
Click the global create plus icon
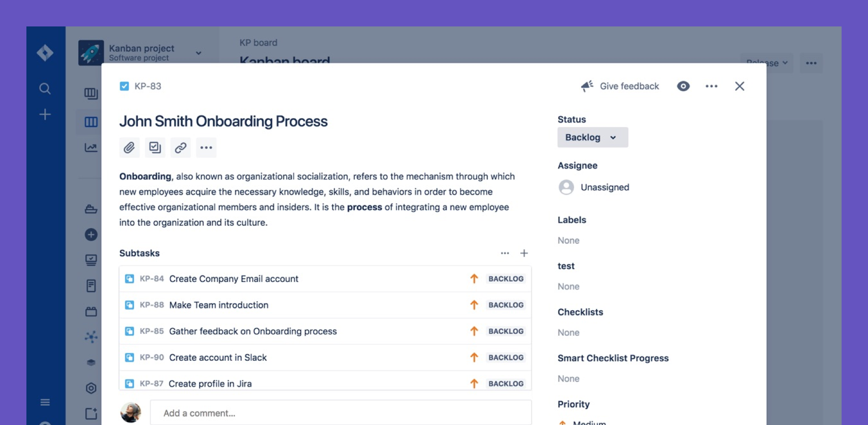tap(45, 114)
